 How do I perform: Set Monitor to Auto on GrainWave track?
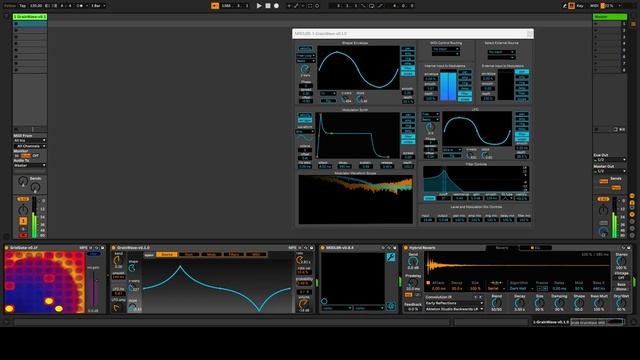click(x=26, y=156)
